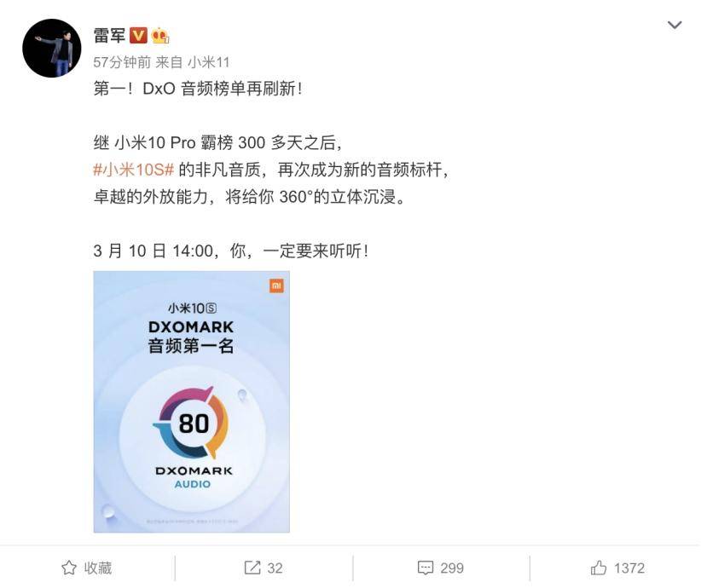This screenshot has width=701, height=588.
Task: Click the 80 score badge graphic
Action: pos(192,423)
